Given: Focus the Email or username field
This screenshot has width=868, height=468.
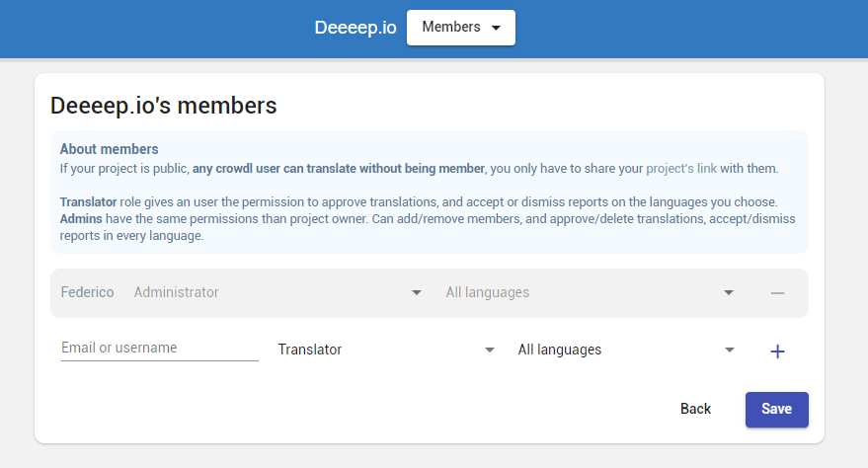Looking at the screenshot, I should (x=159, y=348).
